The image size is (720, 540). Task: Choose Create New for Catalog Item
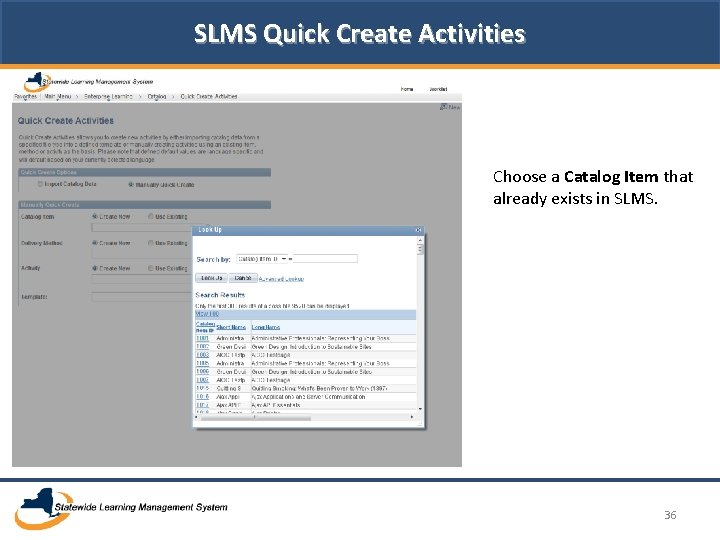(x=95, y=216)
